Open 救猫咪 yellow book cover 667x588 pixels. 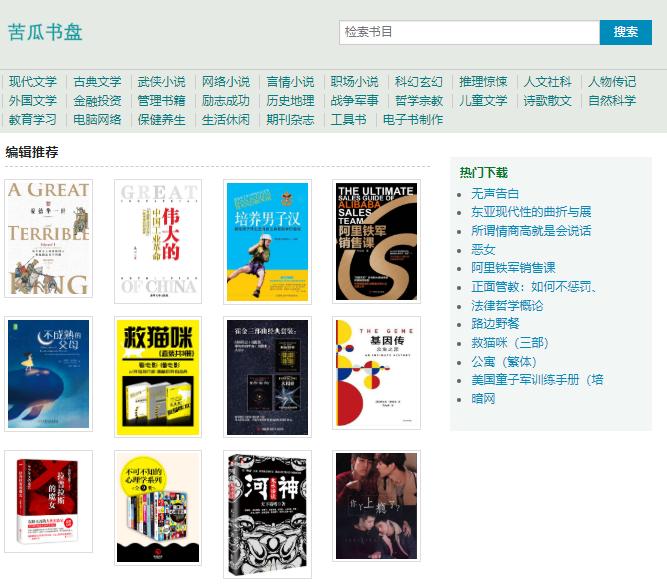coord(158,377)
